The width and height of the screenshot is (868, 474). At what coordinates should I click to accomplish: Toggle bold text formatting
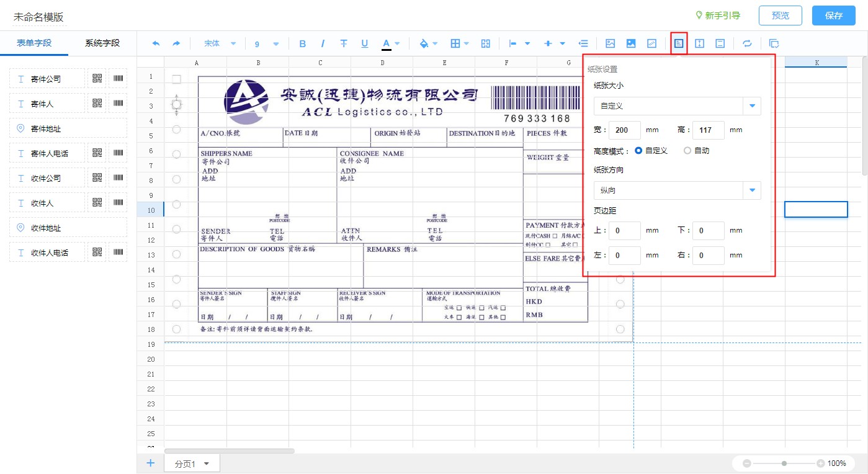coord(303,43)
